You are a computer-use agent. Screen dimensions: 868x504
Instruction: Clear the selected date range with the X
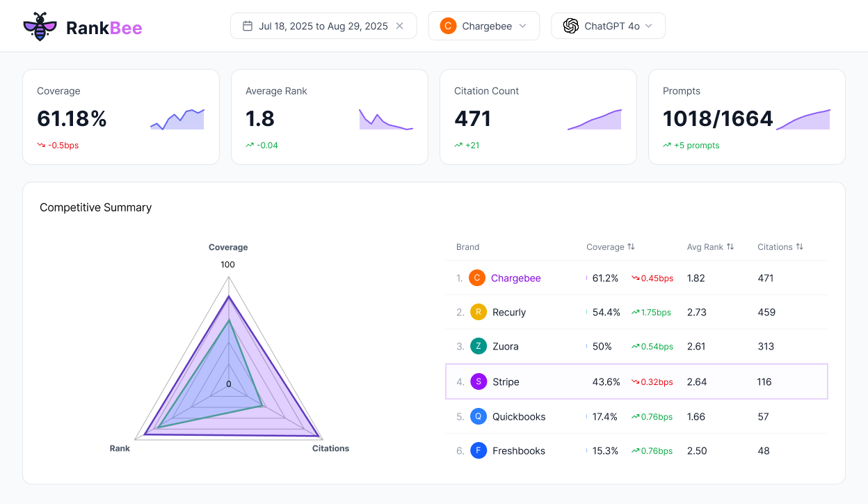click(399, 25)
